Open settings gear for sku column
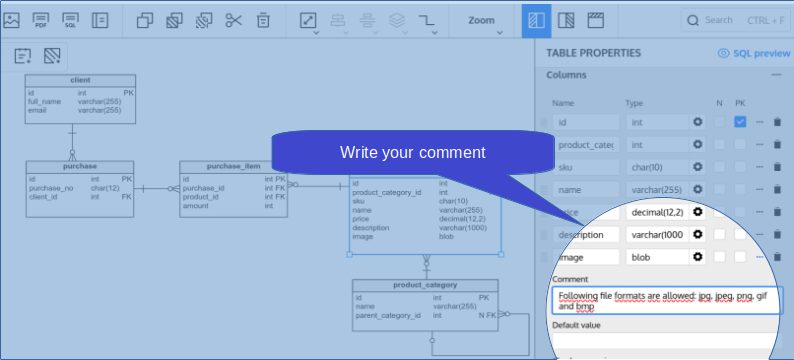Image resolution: width=794 pixels, height=360 pixels. pos(698,167)
